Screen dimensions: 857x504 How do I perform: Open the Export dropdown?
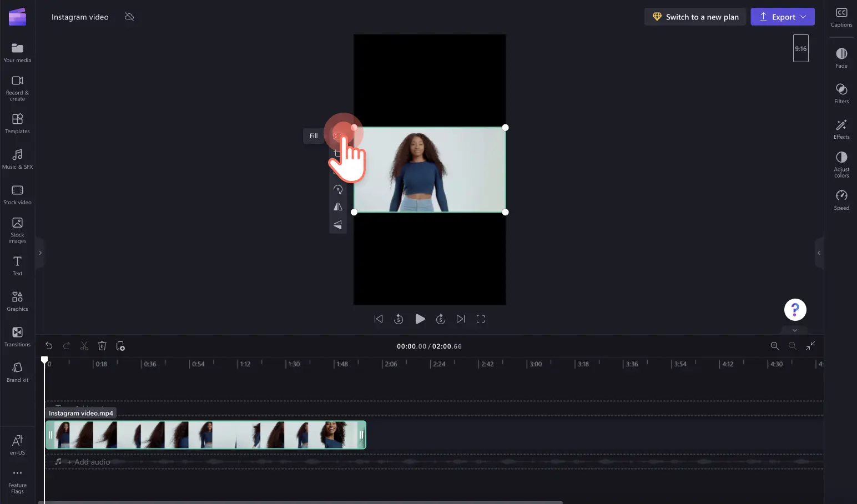783,17
